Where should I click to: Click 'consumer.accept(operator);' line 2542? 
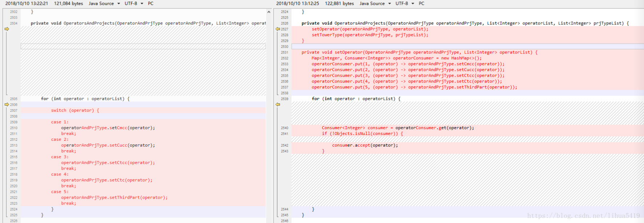click(x=365, y=145)
